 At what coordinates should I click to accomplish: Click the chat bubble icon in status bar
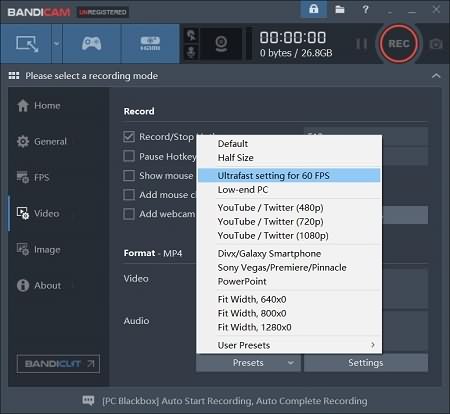(x=88, y=400)
